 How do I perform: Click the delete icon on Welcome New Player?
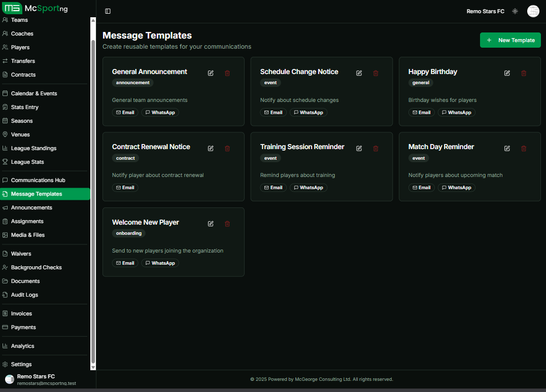coord(227,224)
